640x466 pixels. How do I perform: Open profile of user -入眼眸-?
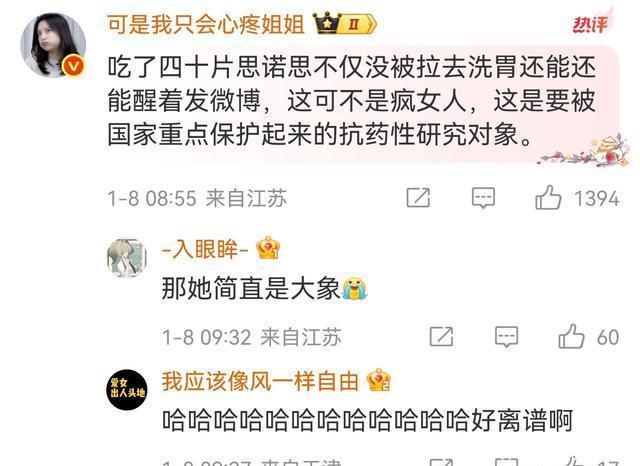tap(205, 249)
